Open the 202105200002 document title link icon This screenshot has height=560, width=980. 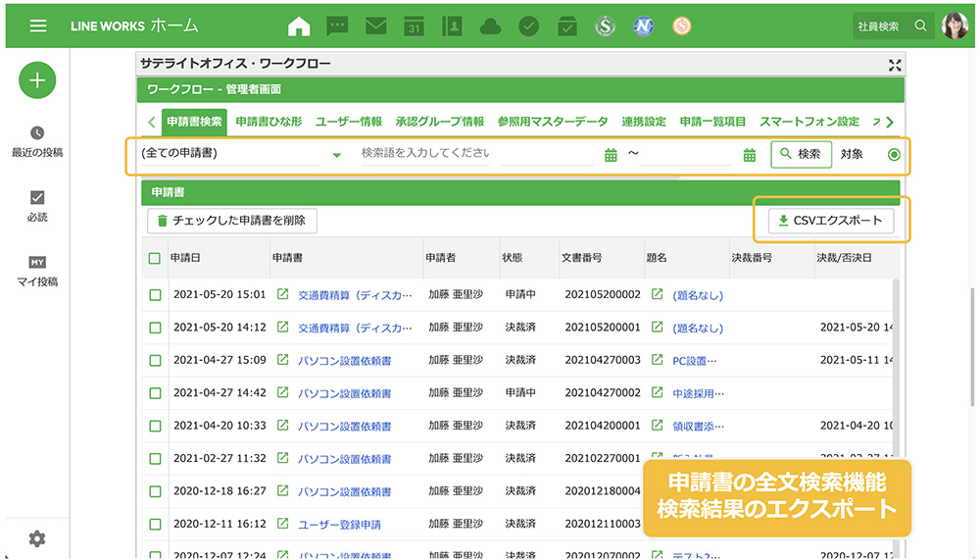(x=657, y=293)
